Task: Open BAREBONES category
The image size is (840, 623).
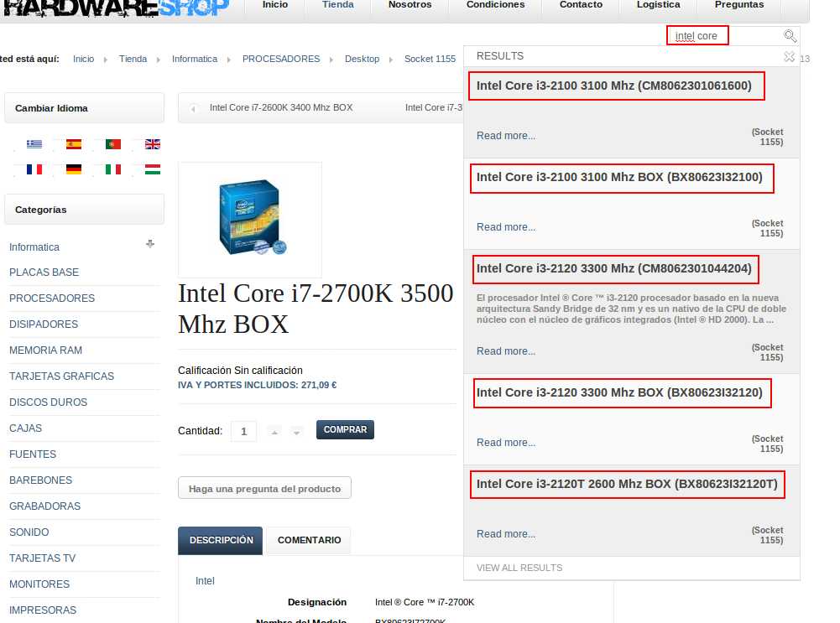Action: [x=41, y=480]
